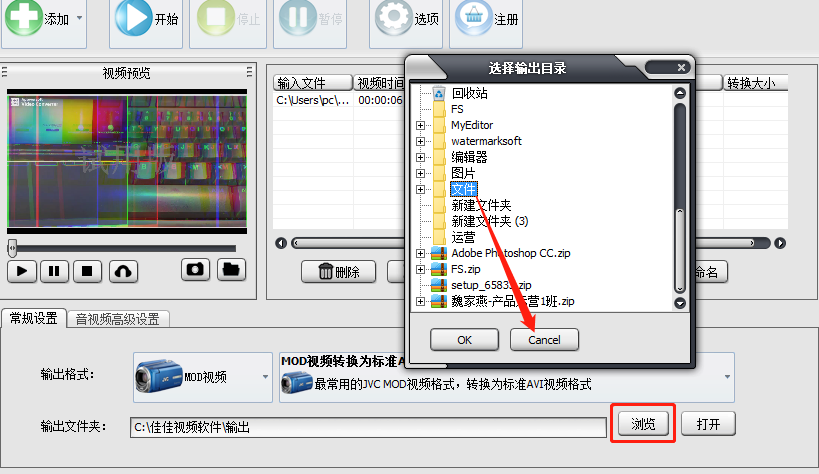
Task: Expand the FS.zip node
Action: click(x=420, y=269)
